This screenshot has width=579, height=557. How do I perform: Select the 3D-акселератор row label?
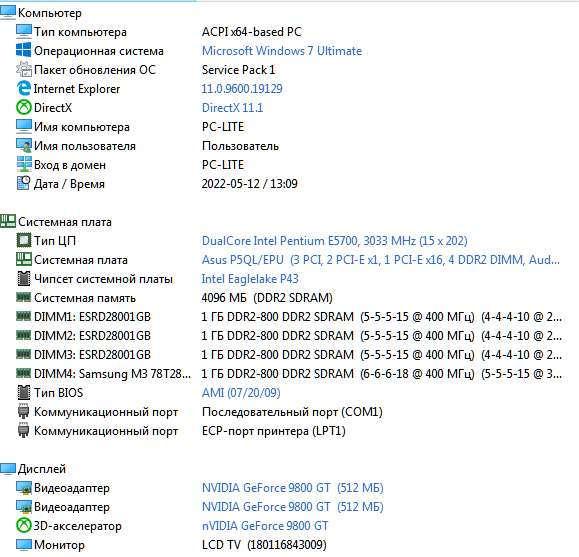[78, 526]
